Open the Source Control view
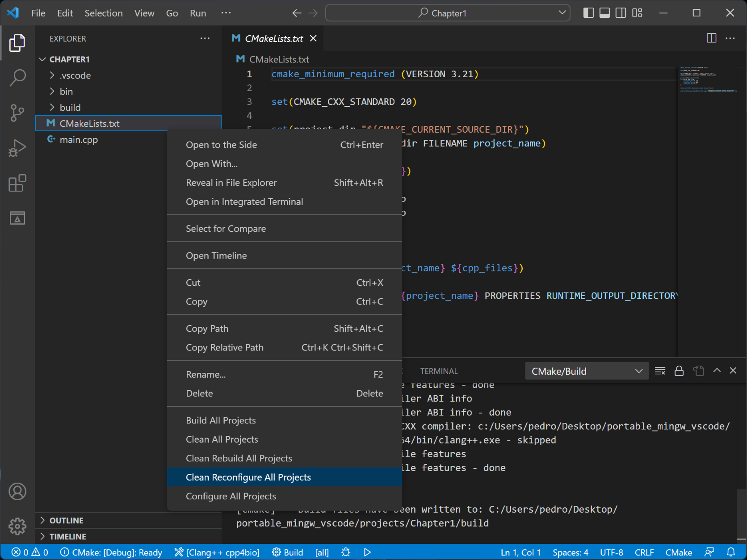 17,113
